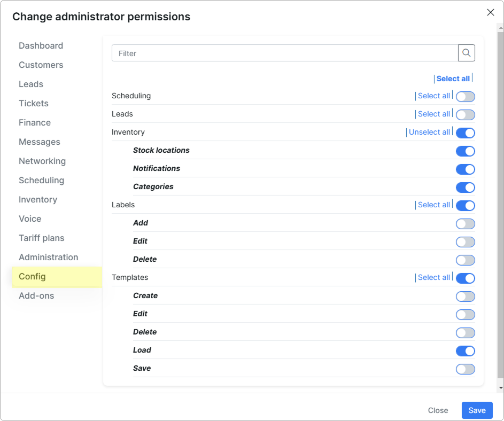
Task: Click Select all for Templates
Action: pyautogui.click(x=433, y=277)
